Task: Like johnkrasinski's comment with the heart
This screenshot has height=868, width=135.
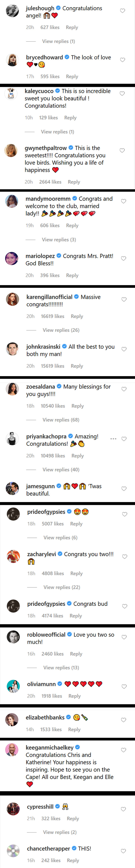Action: [124, 349]
